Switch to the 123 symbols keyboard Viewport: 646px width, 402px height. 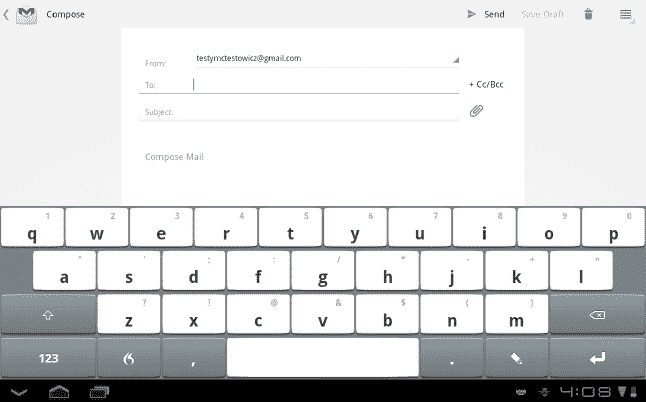tap(49, 358)
